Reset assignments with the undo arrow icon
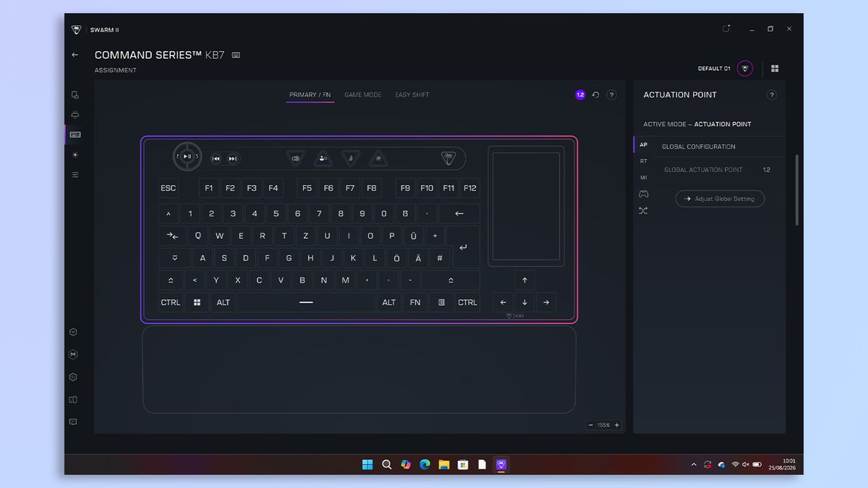Viewport: 868px width, 488px height. [596, 95]
